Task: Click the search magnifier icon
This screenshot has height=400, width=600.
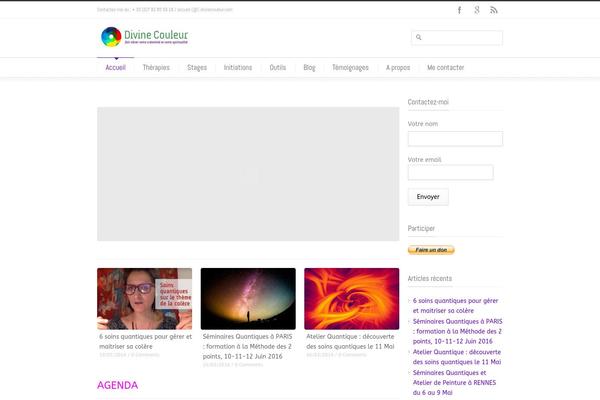Action: pos(419,38)
